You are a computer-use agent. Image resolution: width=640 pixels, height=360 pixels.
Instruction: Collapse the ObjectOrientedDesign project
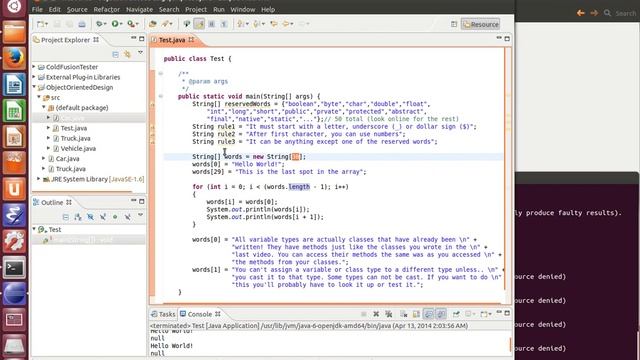pos(34,87)
